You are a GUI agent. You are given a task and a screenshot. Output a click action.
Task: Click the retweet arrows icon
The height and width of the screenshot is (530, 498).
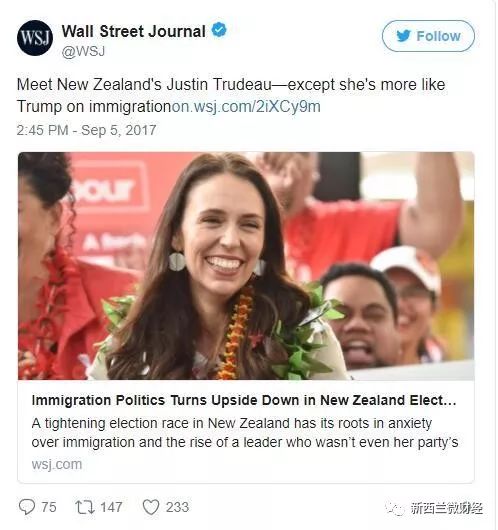(85, 507)
